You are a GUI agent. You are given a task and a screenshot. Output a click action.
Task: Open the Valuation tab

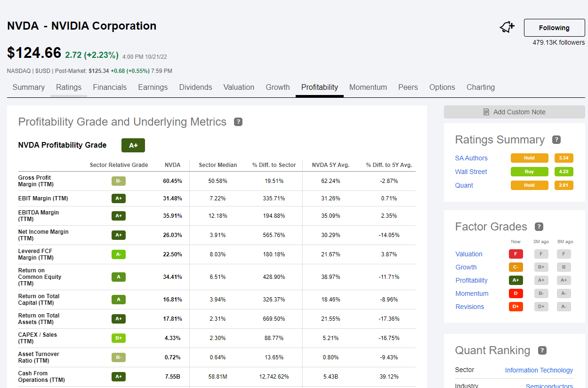pos(239,87)
